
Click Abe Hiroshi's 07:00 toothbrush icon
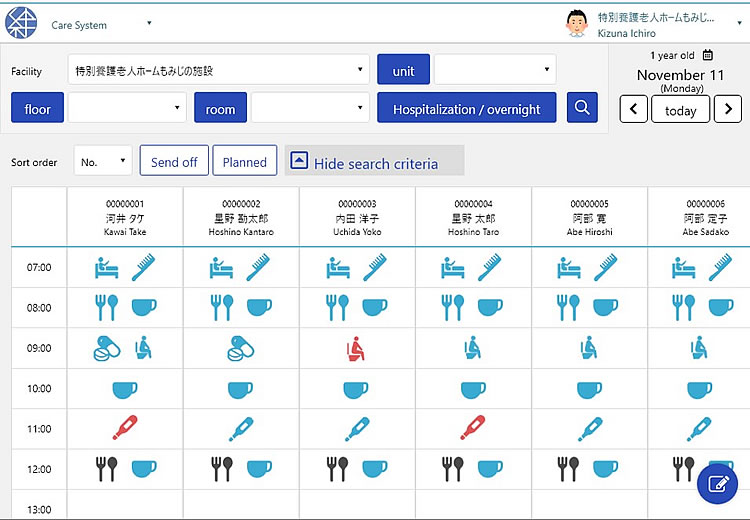click(606, 267)
